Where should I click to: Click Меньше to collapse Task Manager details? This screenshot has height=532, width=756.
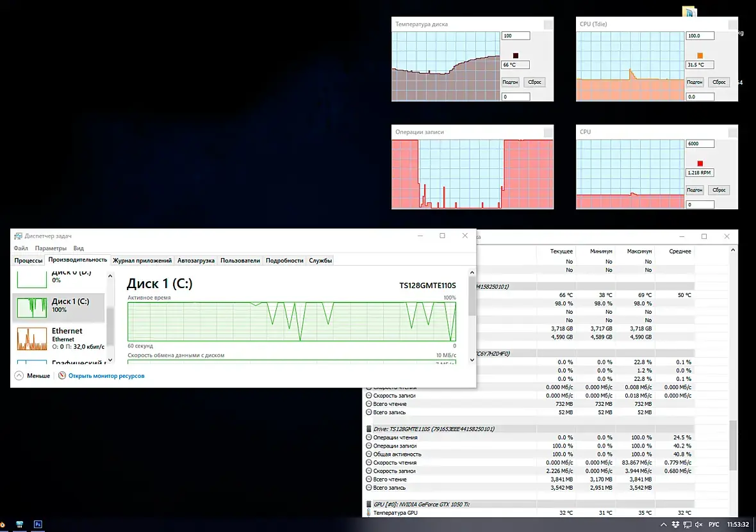pyautogui.click(x=38, y=375)
